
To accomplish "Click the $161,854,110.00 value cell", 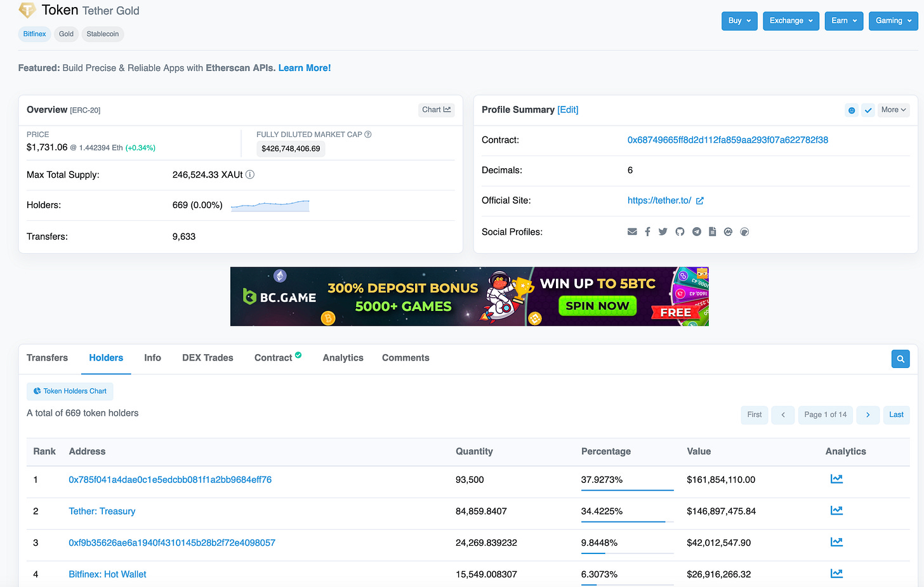I will coord(721,480).
